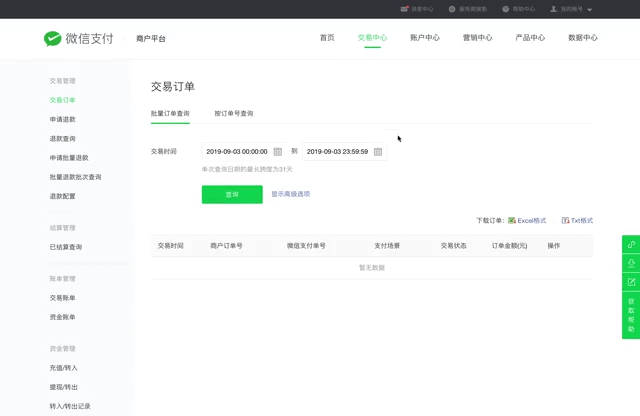
Task: Download orders in Excel格式
Action: pos(527,220)
